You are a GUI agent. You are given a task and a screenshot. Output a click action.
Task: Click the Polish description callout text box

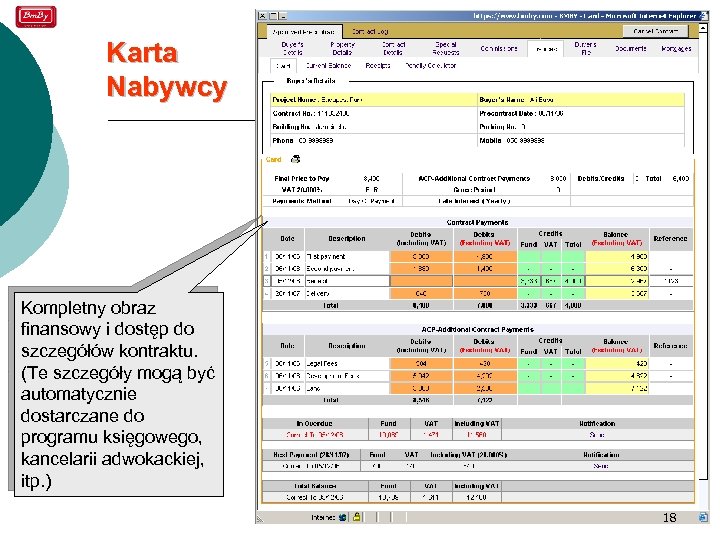[118, 394]
